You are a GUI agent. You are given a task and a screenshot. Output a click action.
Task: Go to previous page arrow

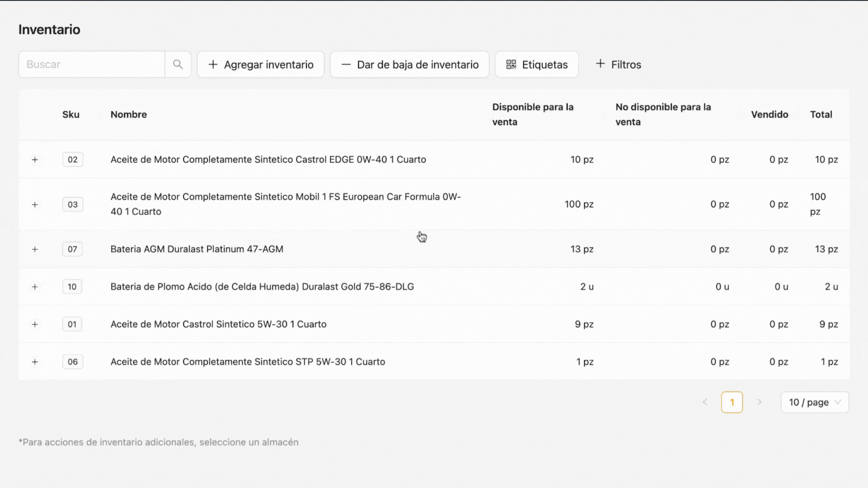tap(705, 402)
